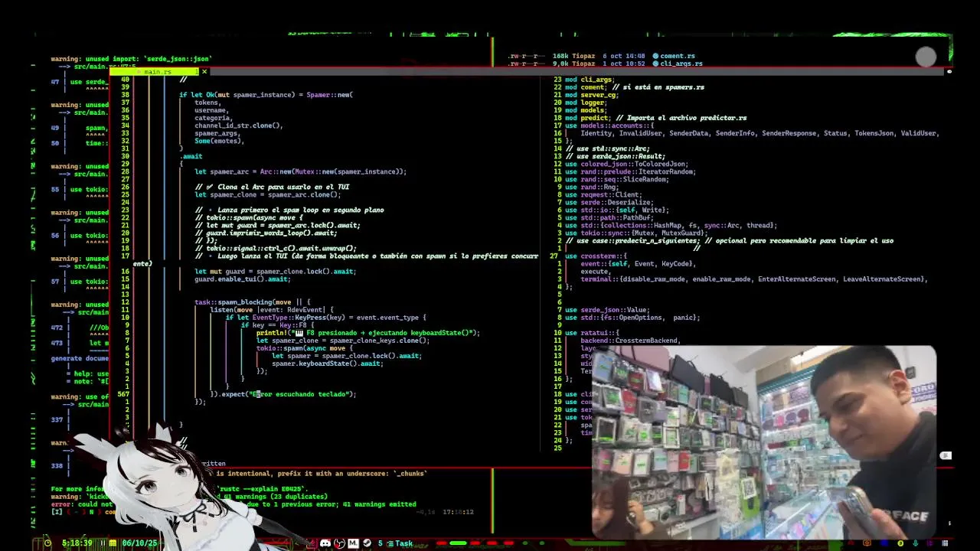Click the 'guard.enable_tui().await;' line
Image resolution: width=980 pixels, height=551 pixels.
click(x=242, y=279)
